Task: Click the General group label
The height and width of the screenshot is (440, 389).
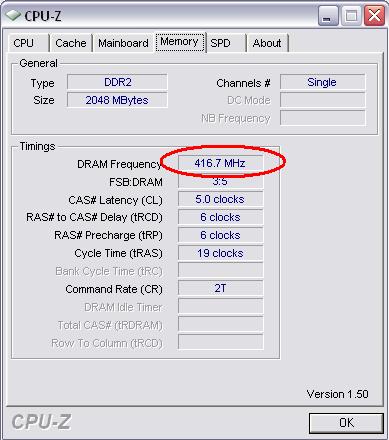Action: pos(38,63)
